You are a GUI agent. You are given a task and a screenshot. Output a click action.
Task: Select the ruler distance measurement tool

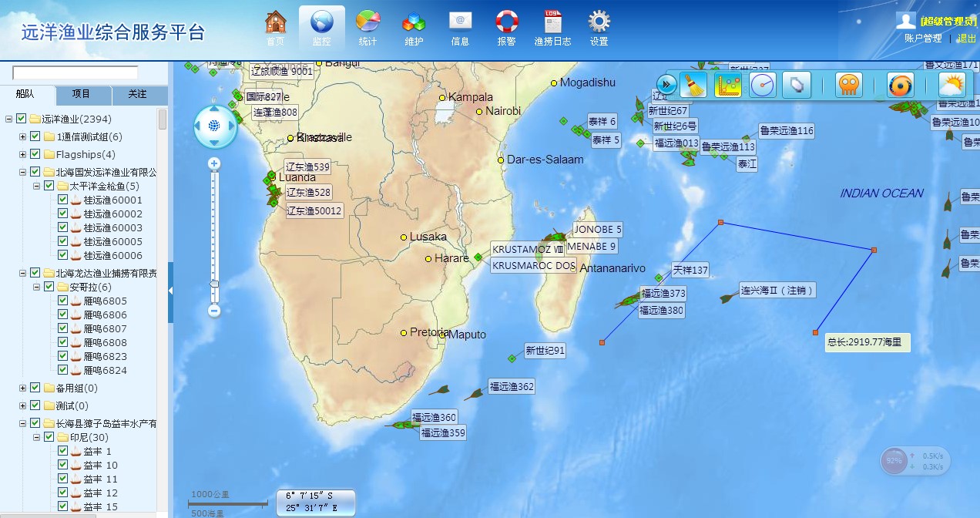coord(727,85)
